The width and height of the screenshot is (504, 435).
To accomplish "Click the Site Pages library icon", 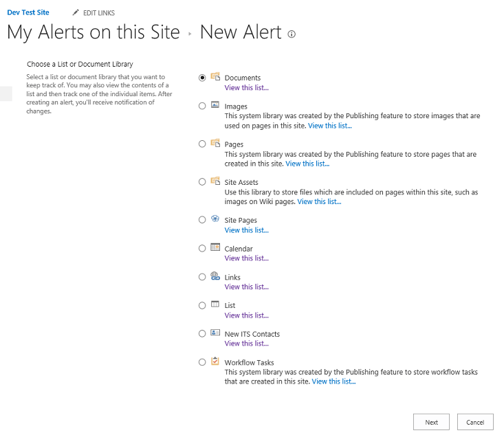I will click(215, 219).
